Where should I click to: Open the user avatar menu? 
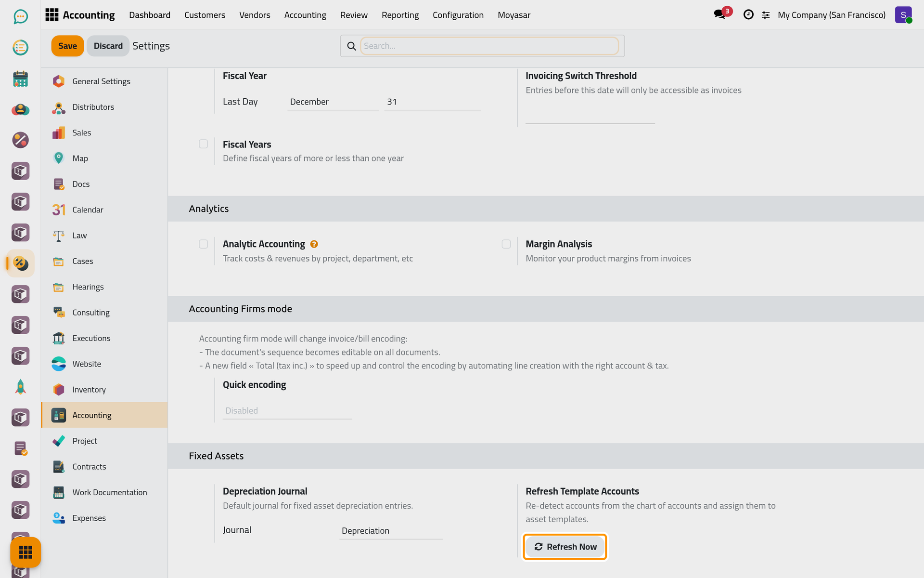[903, 15]
